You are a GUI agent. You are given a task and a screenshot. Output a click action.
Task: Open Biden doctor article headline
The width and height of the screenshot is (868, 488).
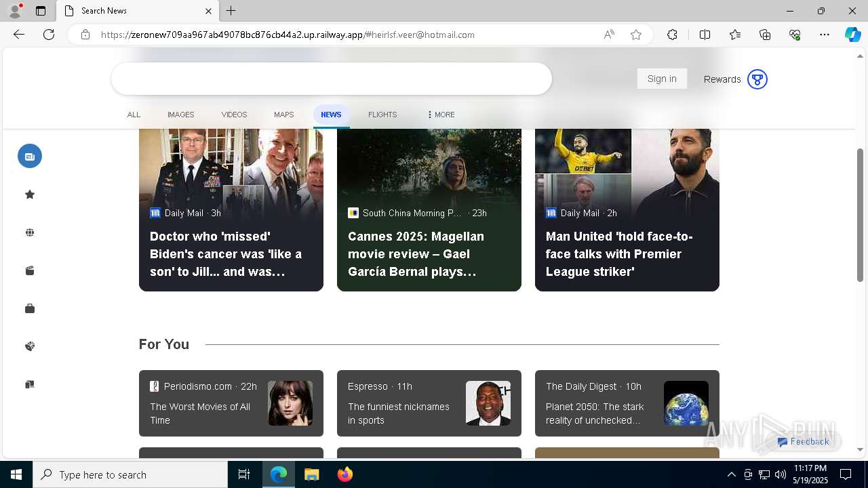click(x=226, y=254)
